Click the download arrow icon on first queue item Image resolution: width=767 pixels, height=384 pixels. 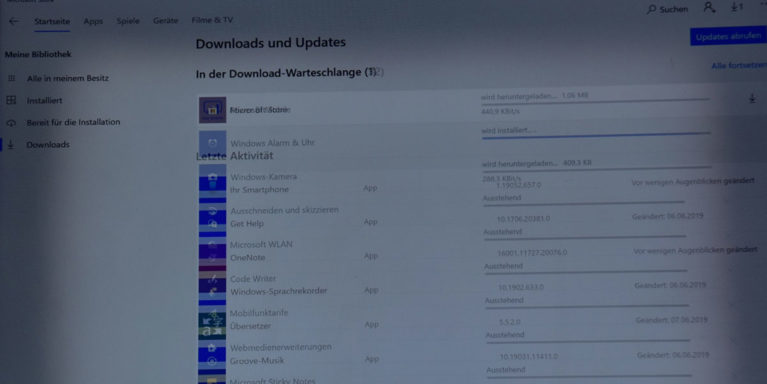coord(752,98)
